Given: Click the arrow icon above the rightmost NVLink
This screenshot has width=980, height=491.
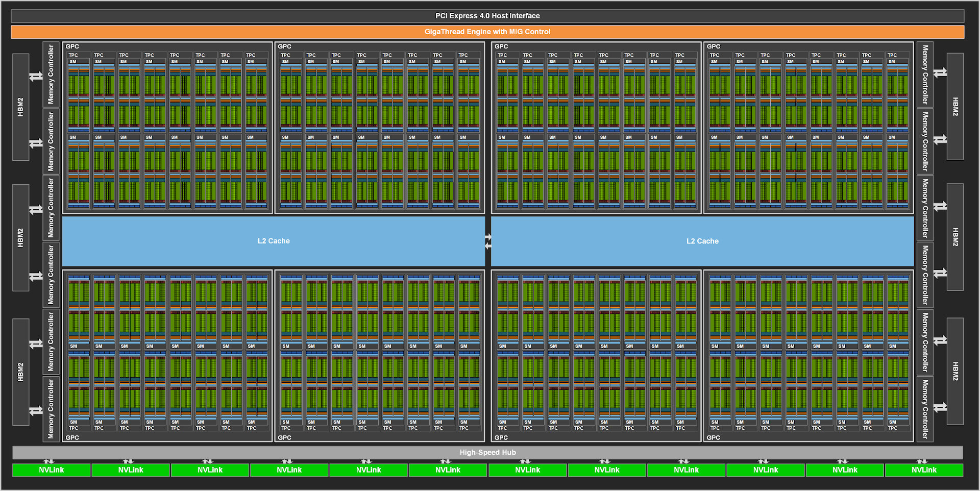Looking at the screenshot, I should 922,461.
